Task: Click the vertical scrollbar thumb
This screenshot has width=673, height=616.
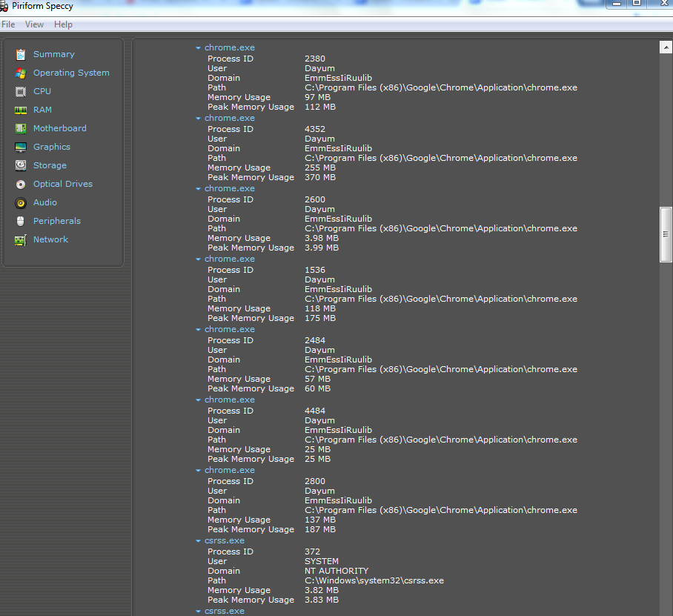Action: [x=666, y=234]
